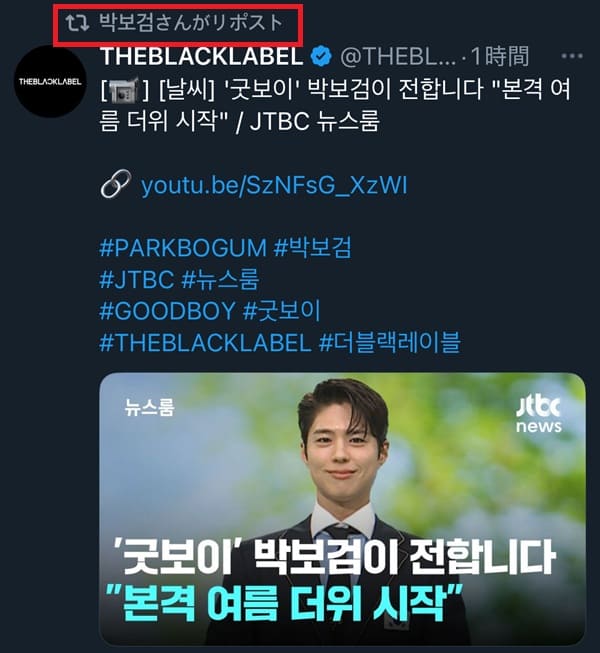Open the #뉴스룸 hashtag
Viewport: 600px width, 653px height.
[x=221, y=279]
